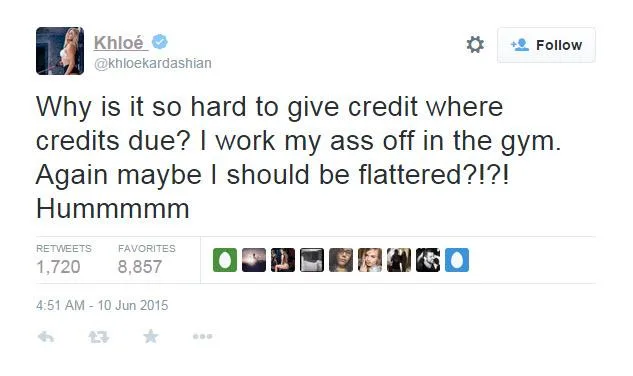Click the tweet text body

point(298,157)
